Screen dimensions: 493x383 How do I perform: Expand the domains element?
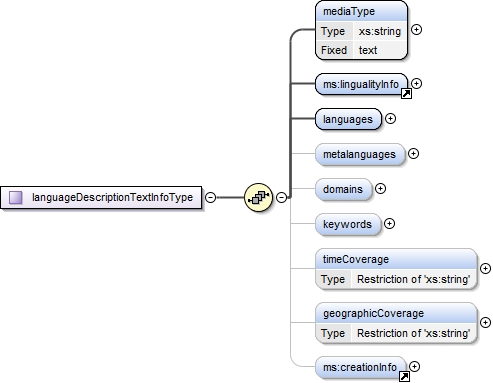pos(380,188)
